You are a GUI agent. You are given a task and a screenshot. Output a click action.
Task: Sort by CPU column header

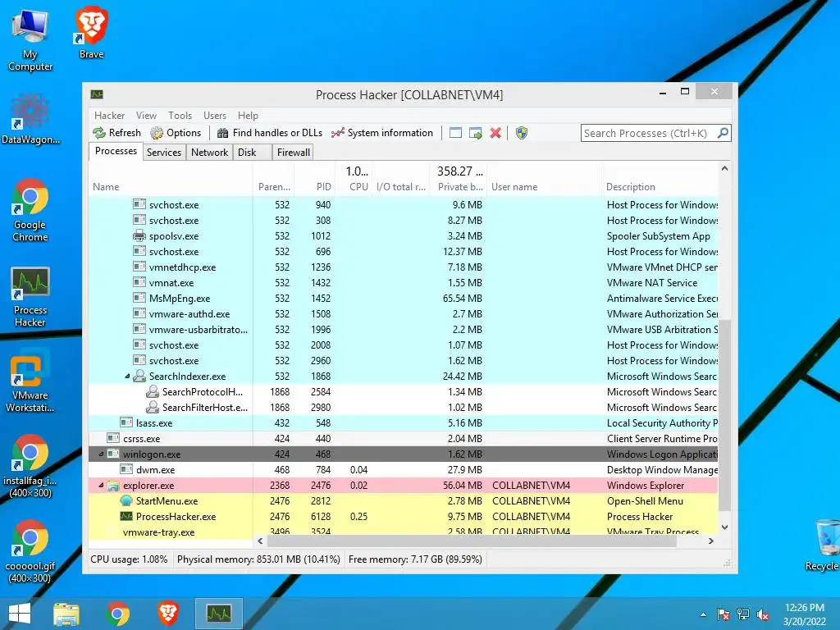(354, 187)
